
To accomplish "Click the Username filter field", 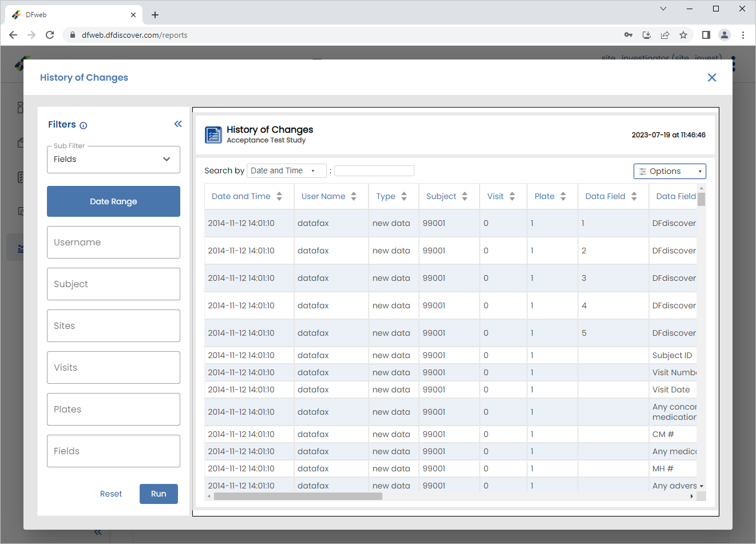I will click(x=113, y=242).
